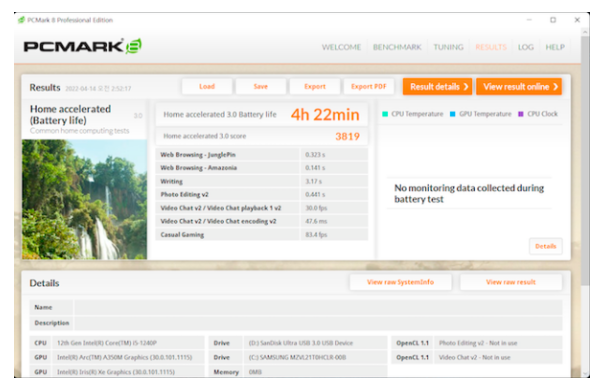The image size is (595, 383).
Task: Click the waterfall thumbnail image
Action: click(x=84, y=199)
